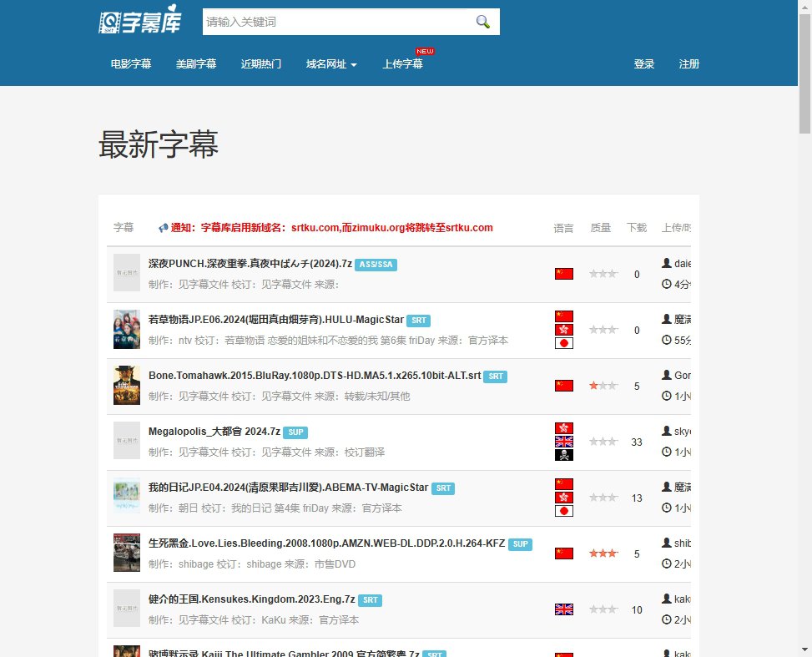Click the Japan flag for 若草物语 subtitle

point(564,343)
